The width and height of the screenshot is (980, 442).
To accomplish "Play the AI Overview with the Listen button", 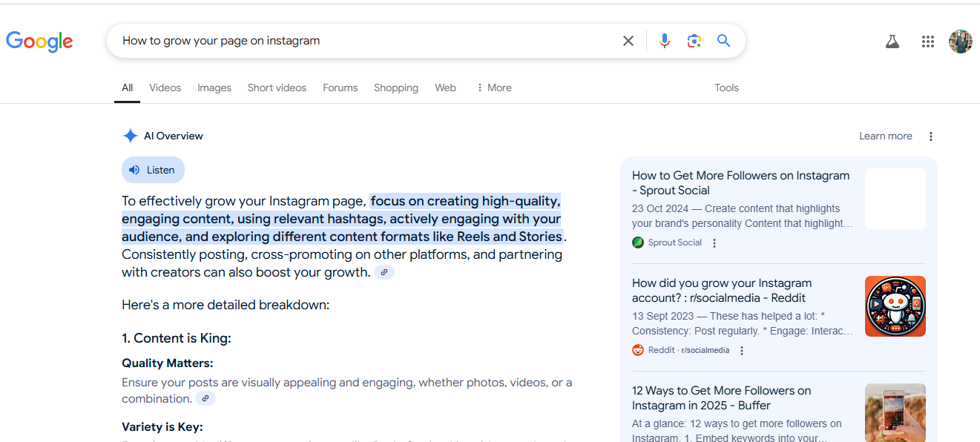I will pos(153,170).
